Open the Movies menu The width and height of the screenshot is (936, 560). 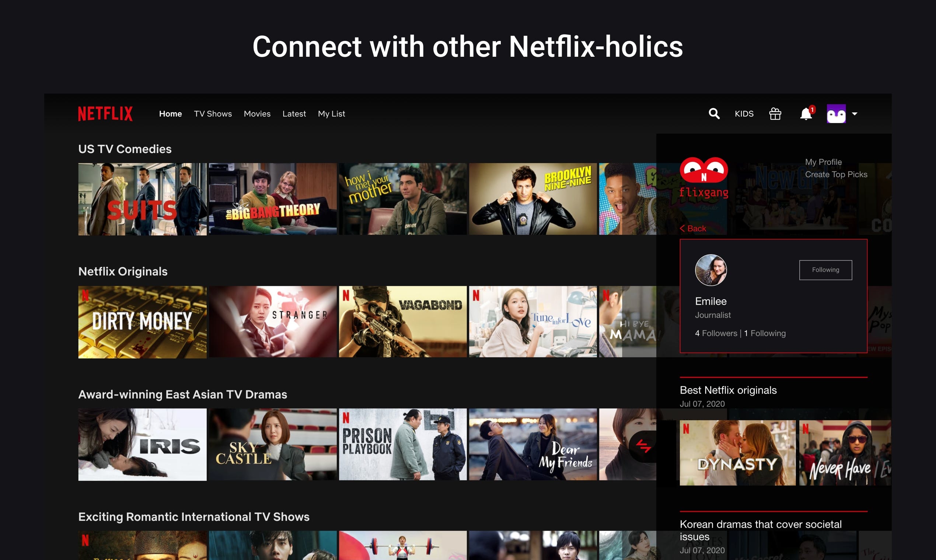[x=257, y=113]
